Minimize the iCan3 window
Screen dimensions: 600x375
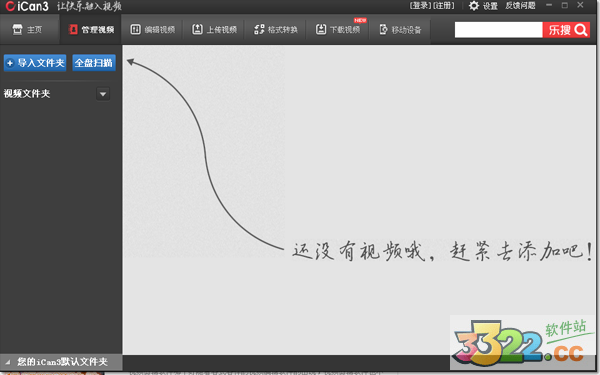[x=549, y=5]
